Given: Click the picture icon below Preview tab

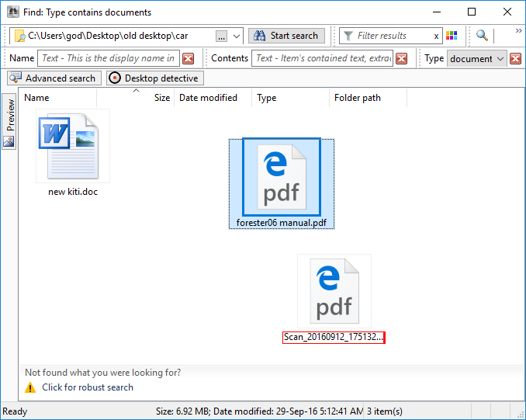Looking at the screenshot, I should point(9,141).
